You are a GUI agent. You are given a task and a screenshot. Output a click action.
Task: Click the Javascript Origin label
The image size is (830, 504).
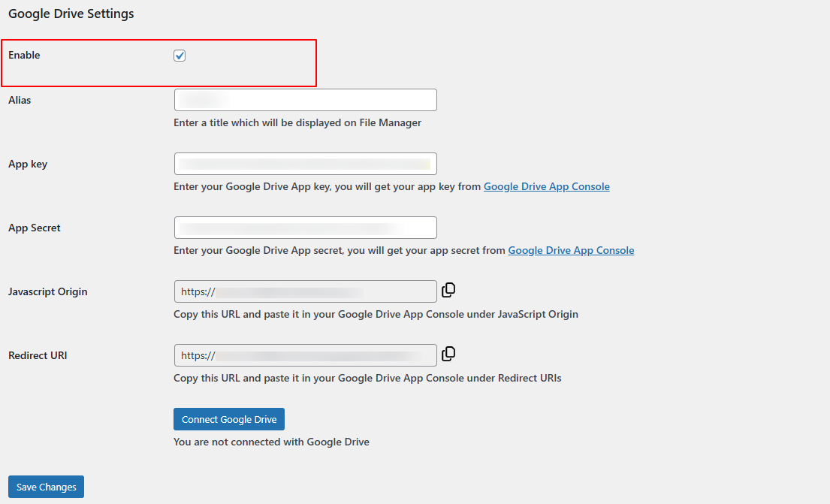coord(47,291)
